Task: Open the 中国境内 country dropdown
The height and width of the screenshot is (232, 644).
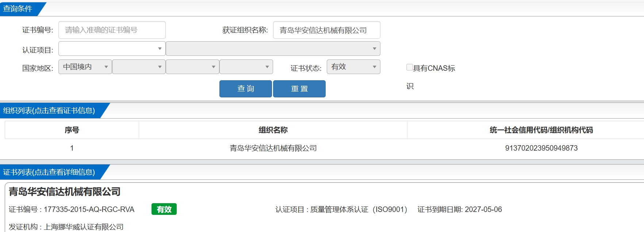Action: (85, 67)
